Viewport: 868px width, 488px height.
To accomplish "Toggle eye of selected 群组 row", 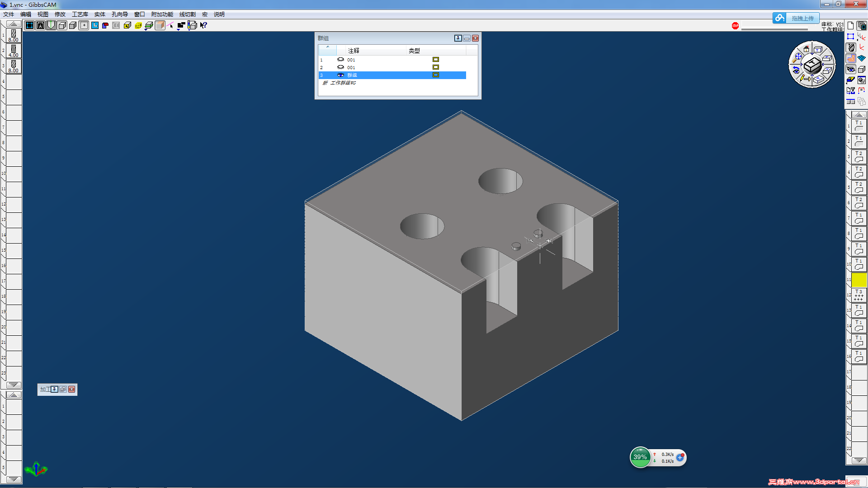I will (340, 75).
